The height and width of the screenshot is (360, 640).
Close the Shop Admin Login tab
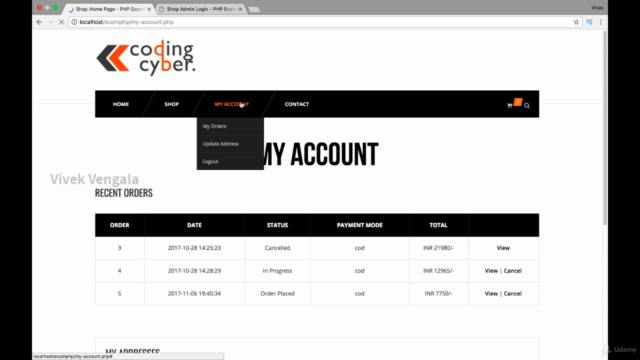click(240, 9)
